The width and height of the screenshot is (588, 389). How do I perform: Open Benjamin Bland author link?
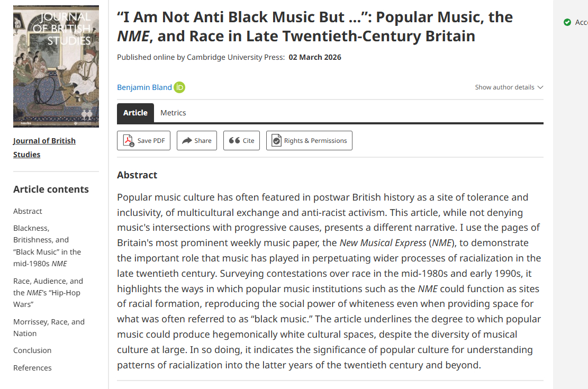(x=144, y=87)
